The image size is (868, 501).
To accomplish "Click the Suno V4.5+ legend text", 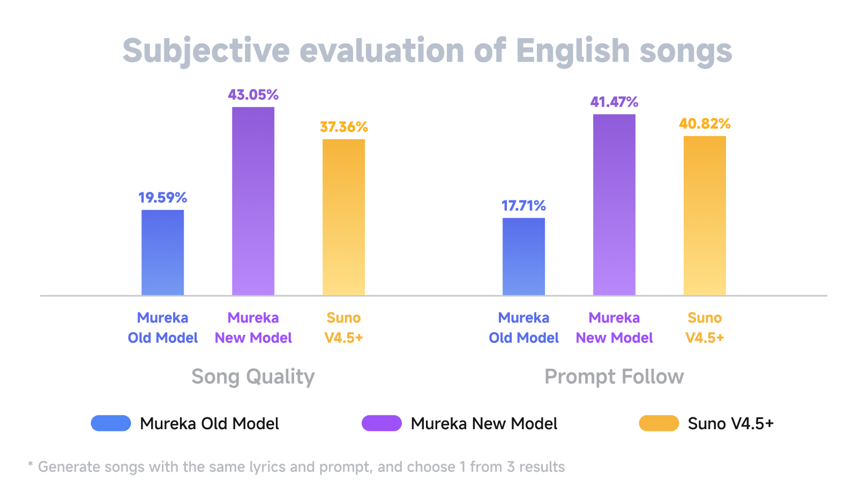I will pyautogui.click(x=730, y=424).
